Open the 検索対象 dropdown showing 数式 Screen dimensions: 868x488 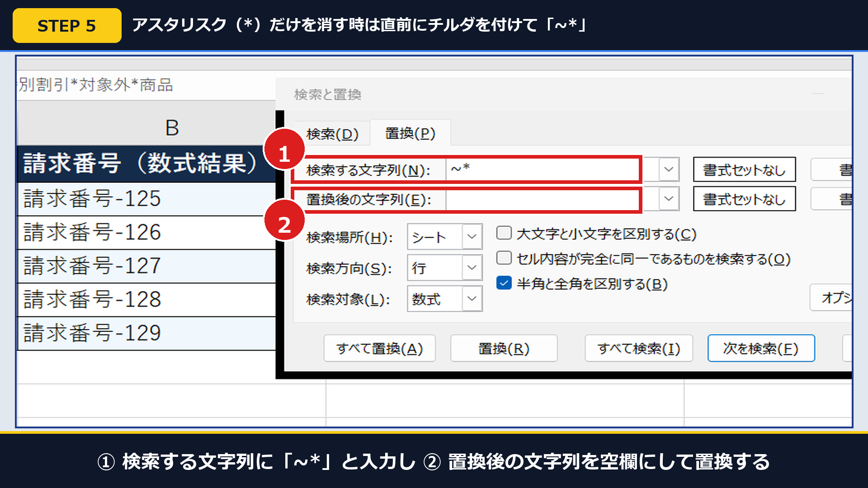[445, 299]
